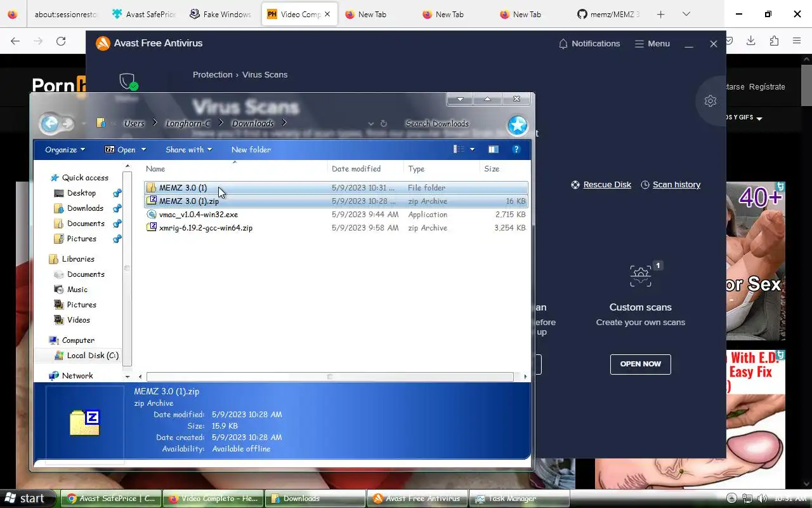Go forward in the Explorer window

67,124
